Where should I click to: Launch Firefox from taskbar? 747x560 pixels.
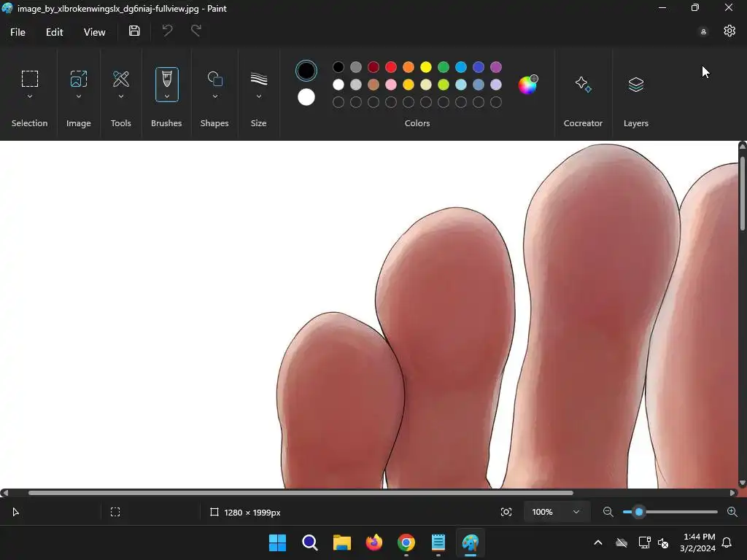coord(374,542)
